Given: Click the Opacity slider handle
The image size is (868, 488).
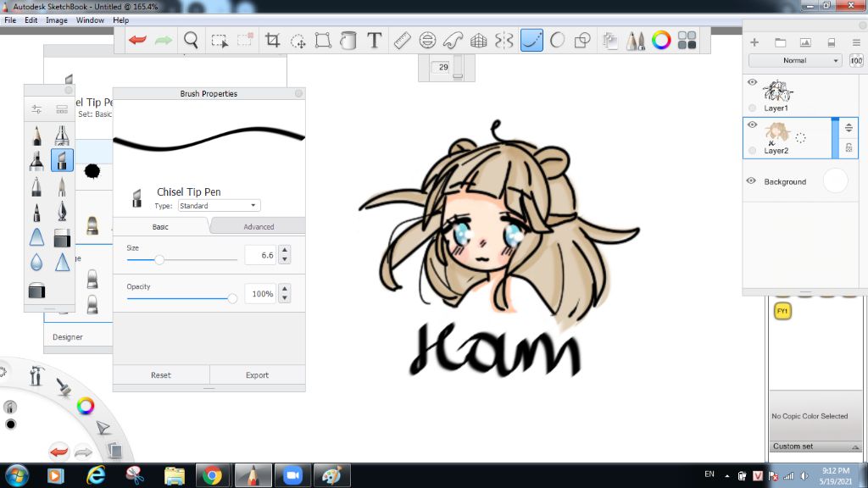Looking at the screenshot, I should point(232,298).
